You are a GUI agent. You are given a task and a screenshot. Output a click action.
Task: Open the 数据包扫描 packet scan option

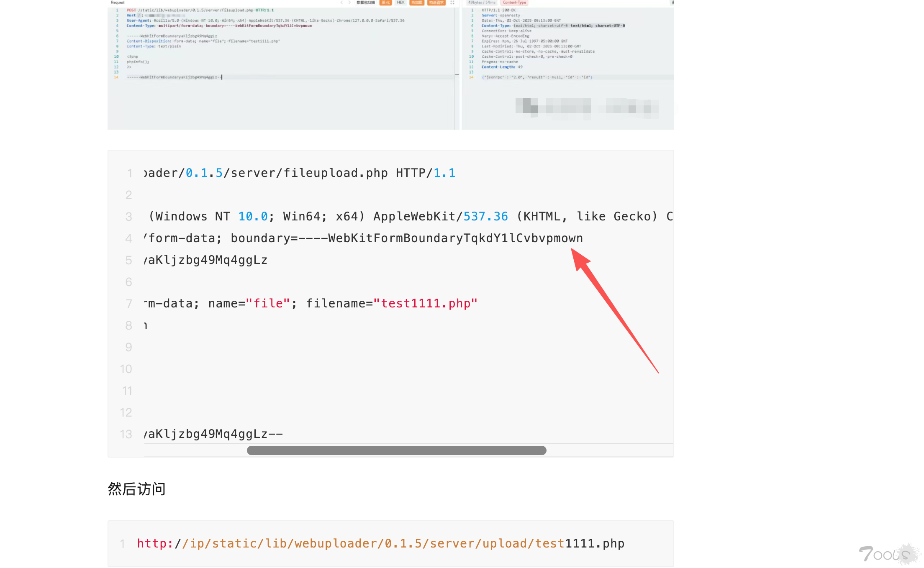(x=366, y=3)
